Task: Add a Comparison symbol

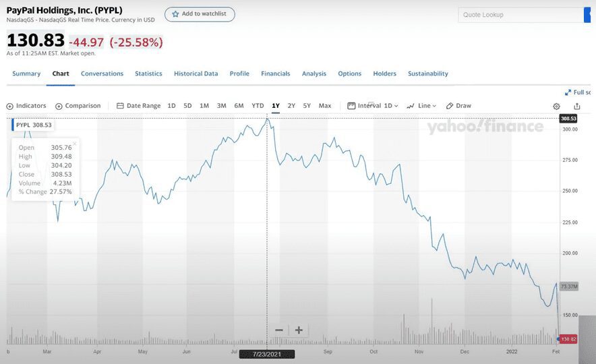Action: pyautogui.click(x=78, y=106)
